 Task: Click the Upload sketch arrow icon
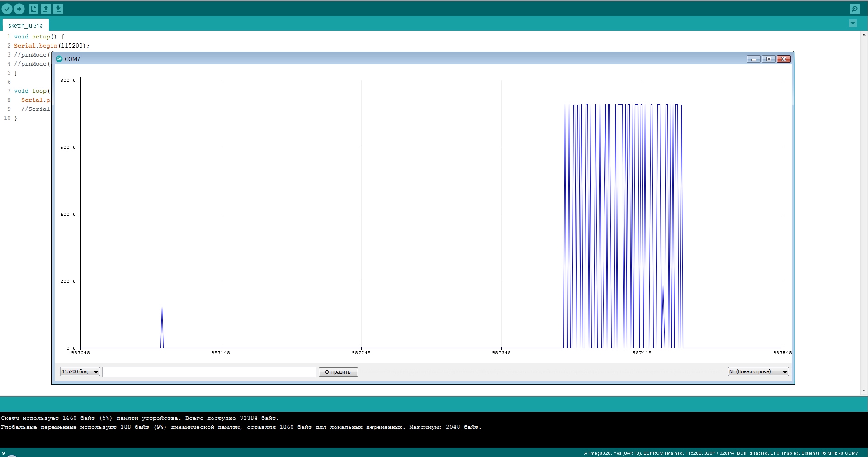click(x=19, y=9)
